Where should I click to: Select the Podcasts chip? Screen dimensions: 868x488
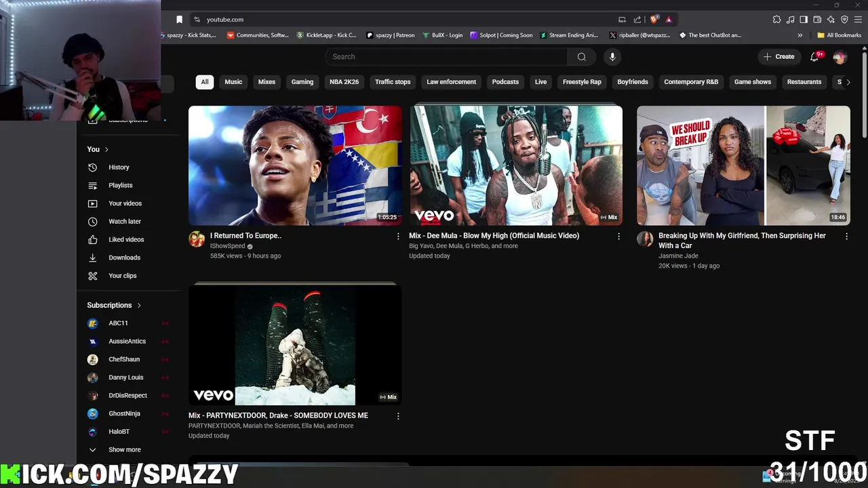(x=505, y=82)
